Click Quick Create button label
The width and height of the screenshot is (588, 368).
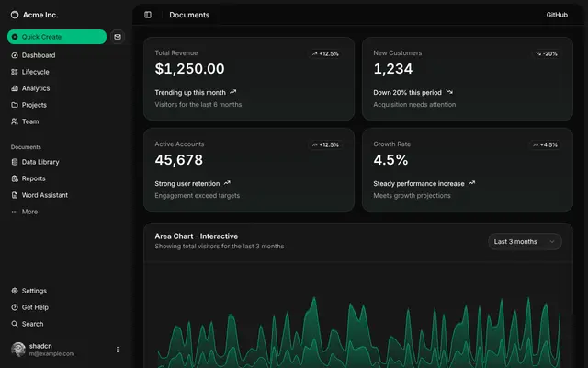tap(41, 37)
